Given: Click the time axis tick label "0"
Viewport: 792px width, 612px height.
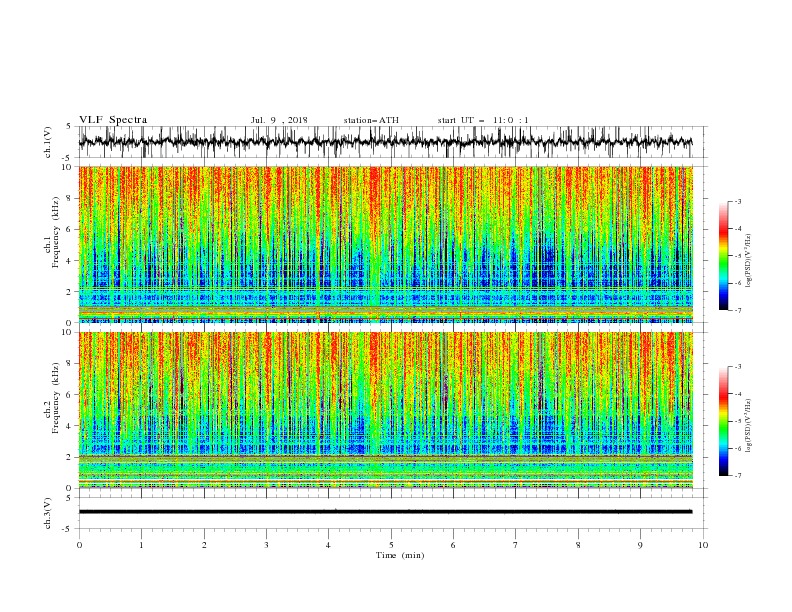Looking at the screenshot, I should pyautogui.click(x=79, y=545).
